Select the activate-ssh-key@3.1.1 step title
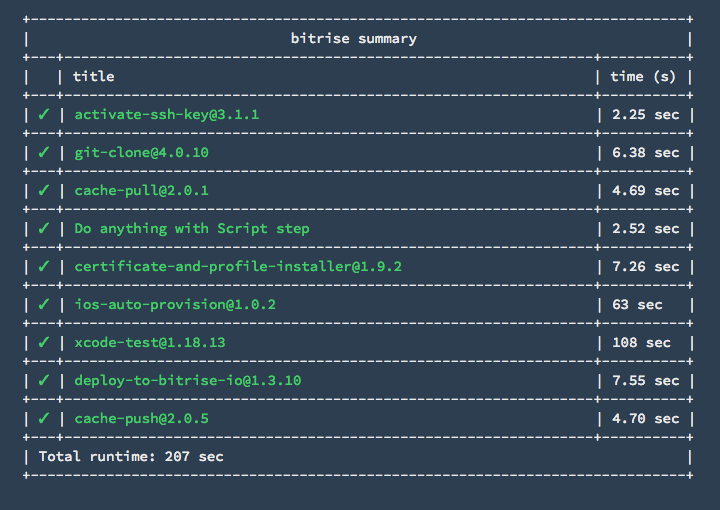 pos(166,114)
